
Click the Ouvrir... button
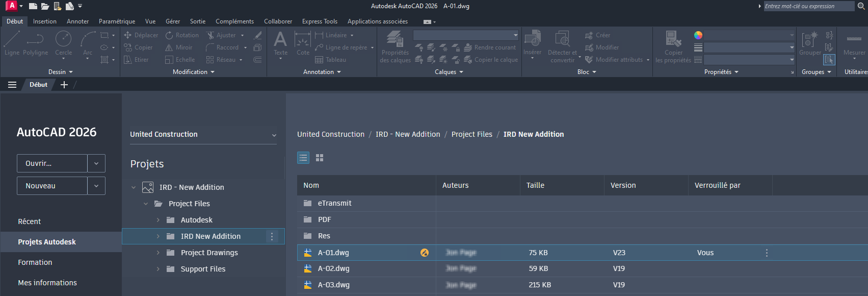click(52, 163)
